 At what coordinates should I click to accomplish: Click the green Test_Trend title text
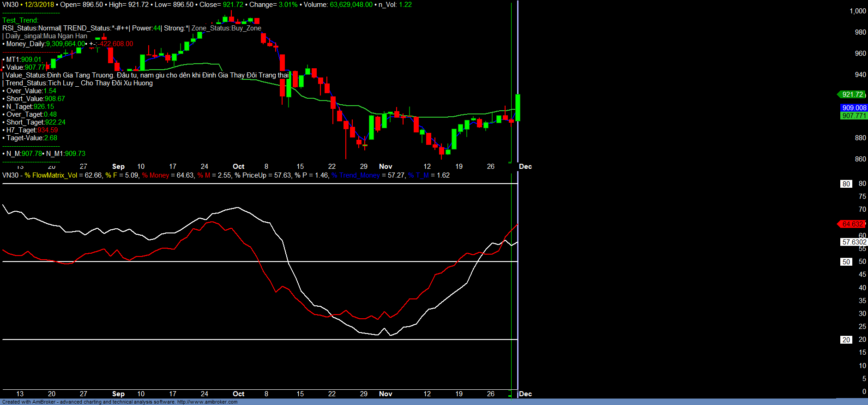[20, 20]
